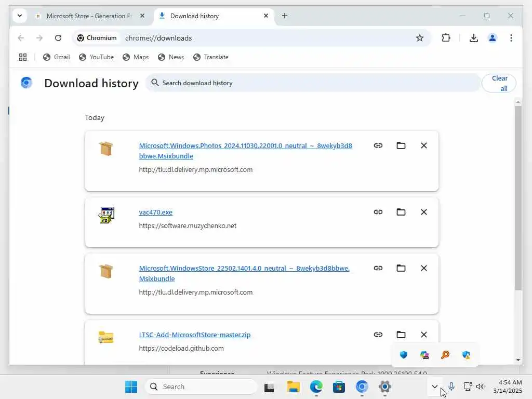Screen dimensions: 532x399
Task: Copy download link for Microsoft.WindowsStore Msixbundle
Action: pyautogui.click(x=378, y=268)
